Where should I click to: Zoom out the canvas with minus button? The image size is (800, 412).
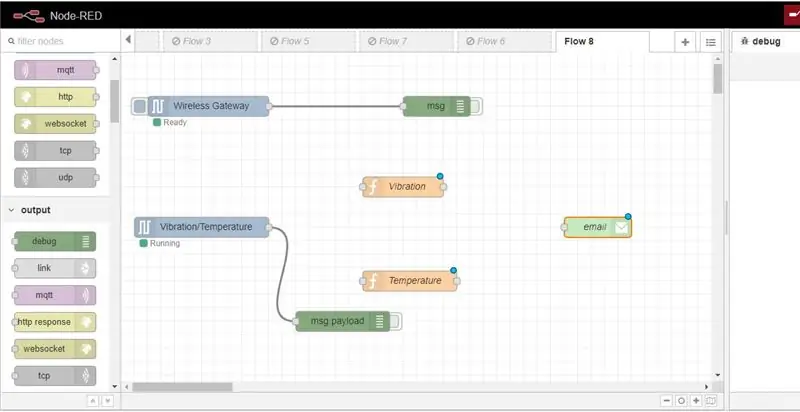[666, 401]
